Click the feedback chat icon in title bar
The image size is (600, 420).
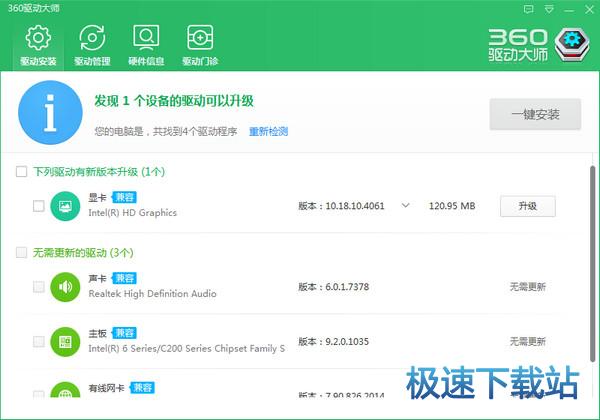click(528, 9)
